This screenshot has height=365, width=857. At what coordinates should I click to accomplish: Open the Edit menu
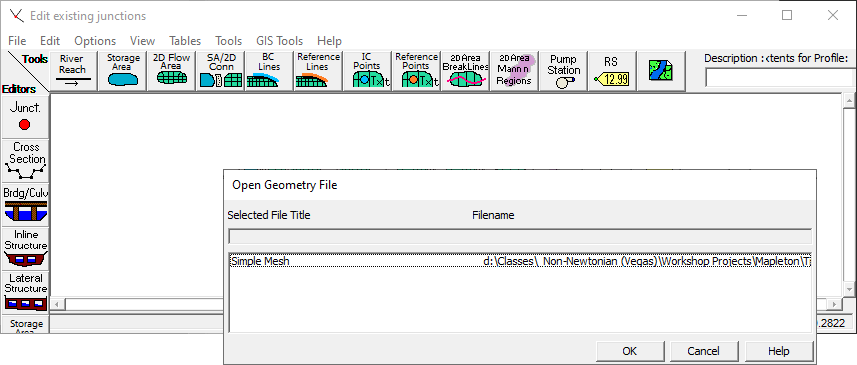50,40
